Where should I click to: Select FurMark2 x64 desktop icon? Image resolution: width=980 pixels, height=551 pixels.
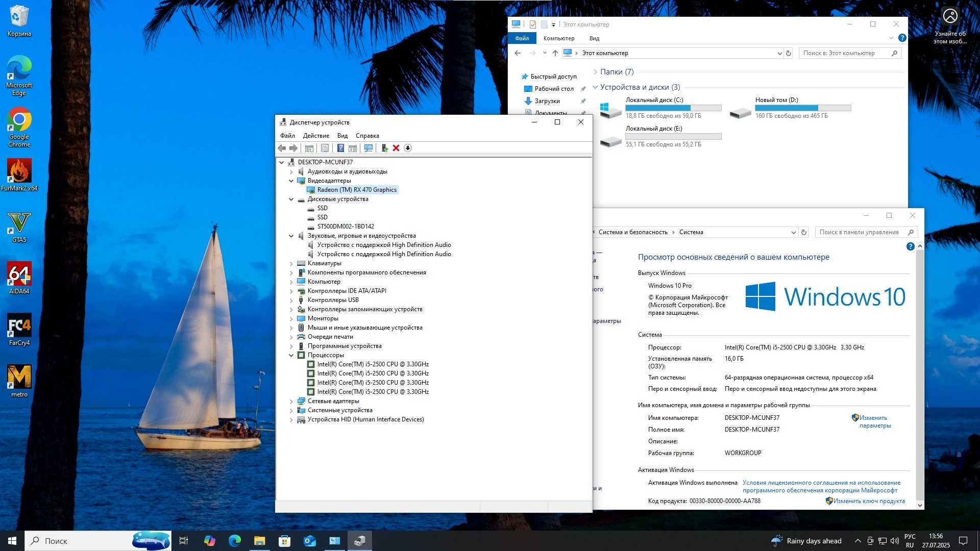pos(19,175)
